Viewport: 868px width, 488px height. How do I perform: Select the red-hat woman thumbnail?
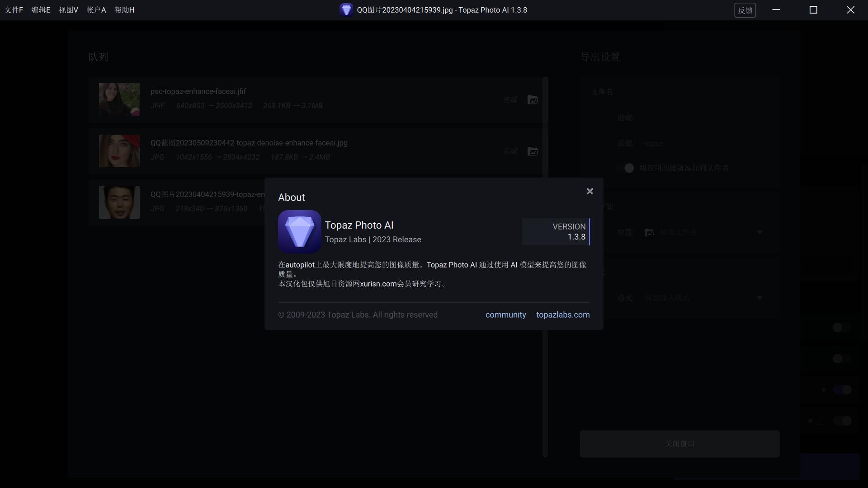(x=119, y=151)
